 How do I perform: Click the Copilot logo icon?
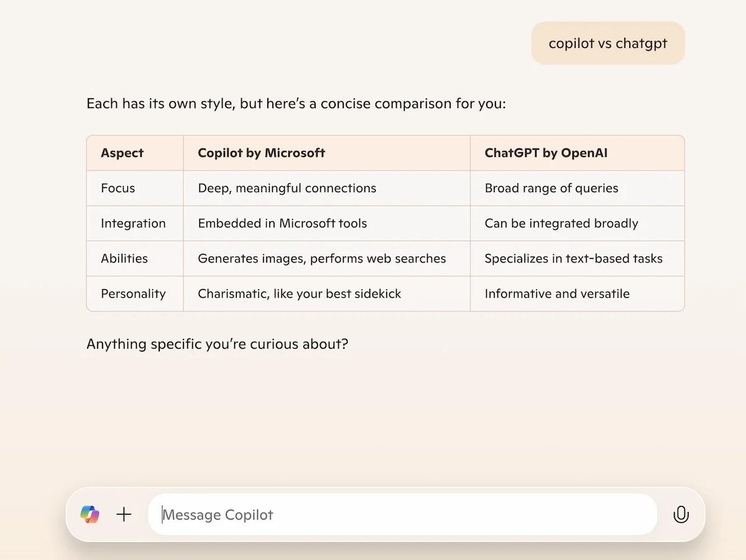[x=90, y=515]
